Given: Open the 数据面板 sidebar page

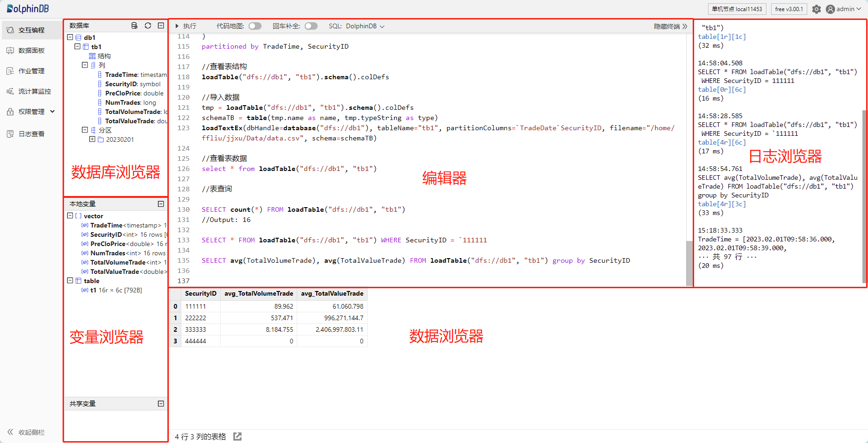Looking at the screenshot, I should point(31,51).
